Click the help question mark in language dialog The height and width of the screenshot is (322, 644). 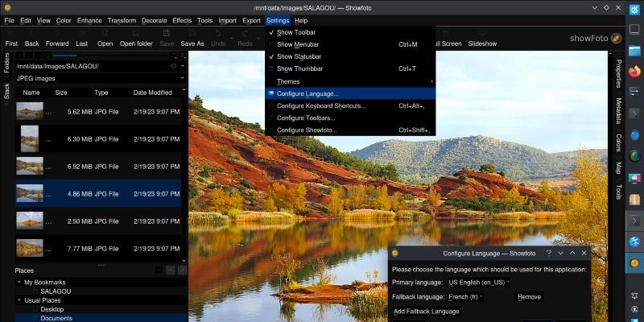(x=548, y=253)
